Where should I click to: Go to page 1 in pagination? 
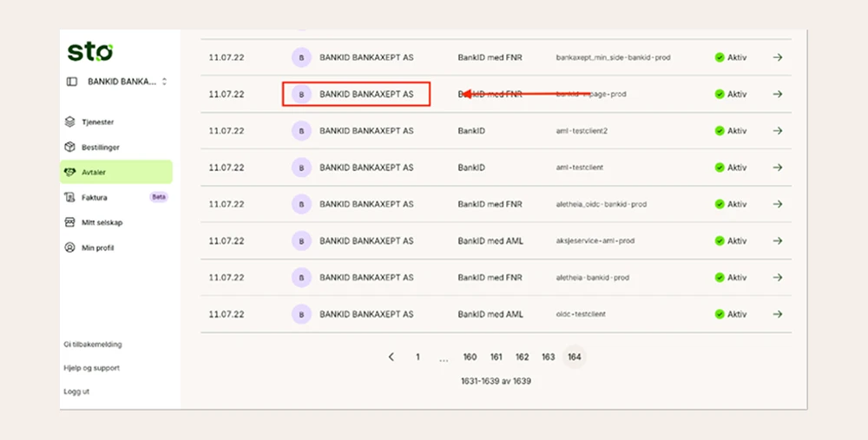(418, 357)
